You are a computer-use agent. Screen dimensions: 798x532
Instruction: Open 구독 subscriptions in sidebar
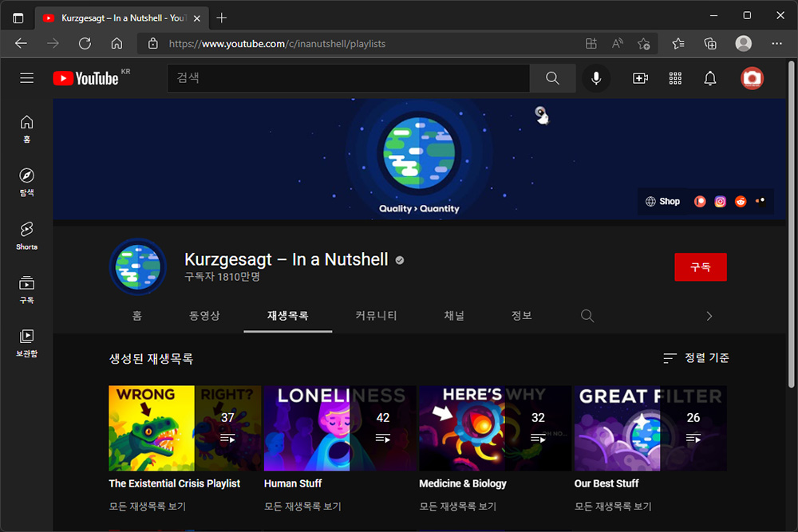[x=26, y=289]
